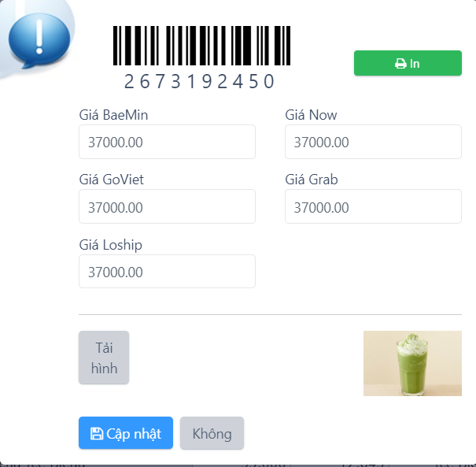This screenshot has width=476, height=467.
Task: Click the floppy disk save icon
Action: [x=97, y=433]
